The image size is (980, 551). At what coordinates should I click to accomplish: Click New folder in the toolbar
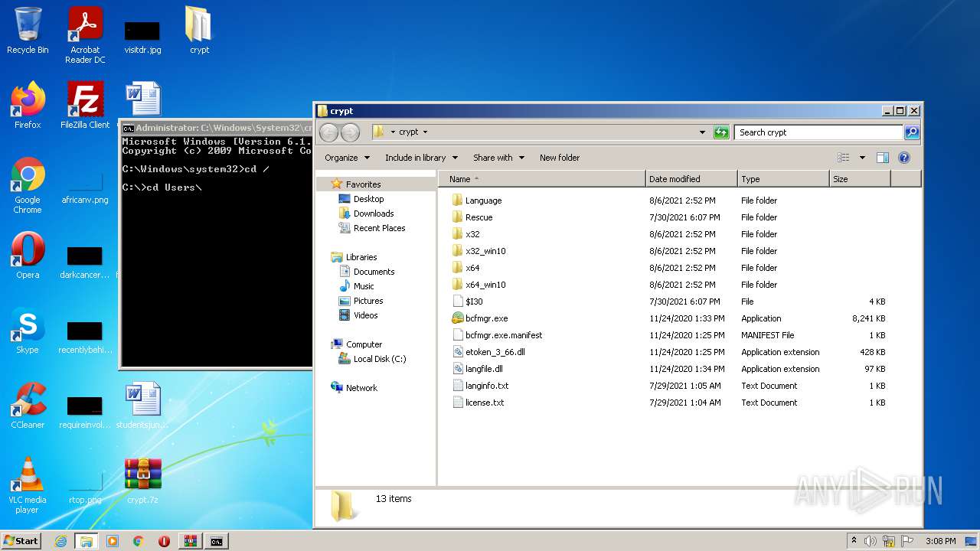click(560, 158)
